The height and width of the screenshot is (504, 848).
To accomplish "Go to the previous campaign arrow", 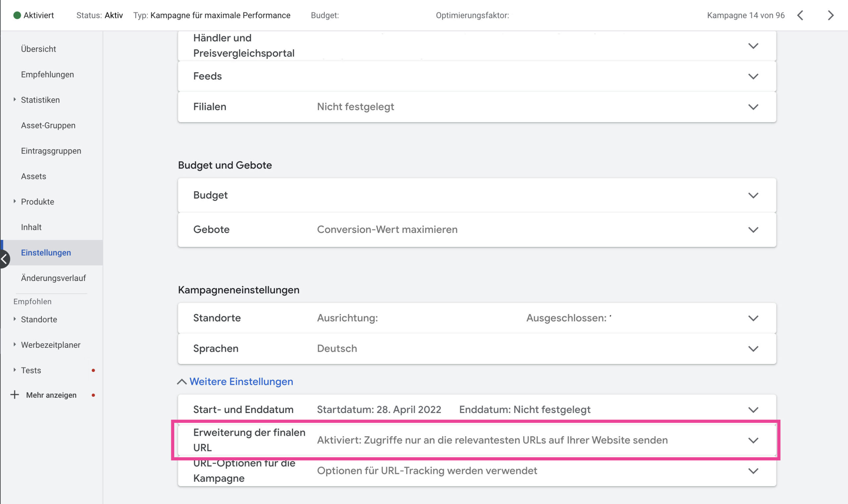I will tap(800, 15).
